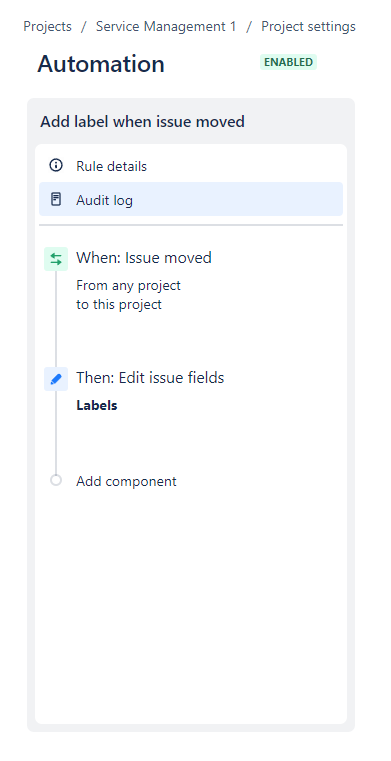The image size is (391, 761).
Task: Select 'Then: Edit issue fields' action
Action: coord(150,378)
